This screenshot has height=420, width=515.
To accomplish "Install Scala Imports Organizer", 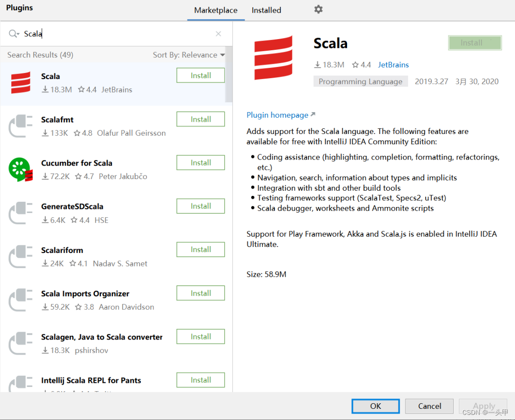I will pos(201,293).
